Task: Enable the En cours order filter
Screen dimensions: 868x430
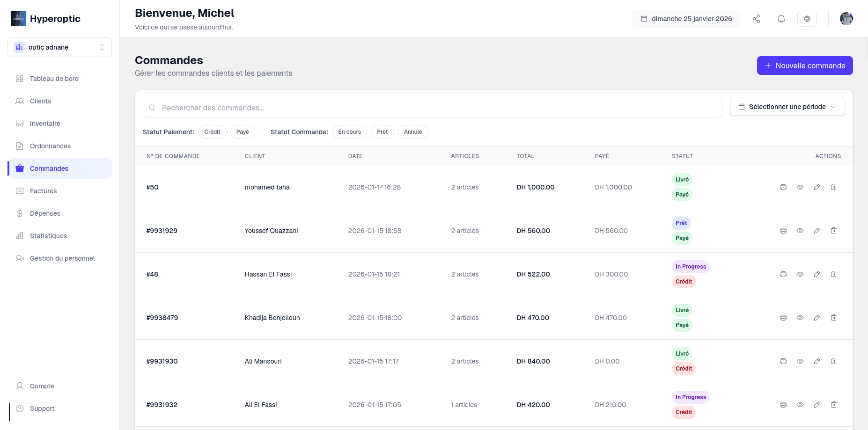Action: [349, 132]
